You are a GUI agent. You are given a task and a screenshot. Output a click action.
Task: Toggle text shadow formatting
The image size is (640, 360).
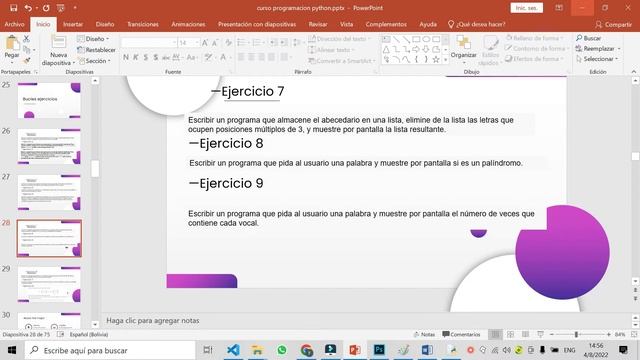tap(156, 58)
